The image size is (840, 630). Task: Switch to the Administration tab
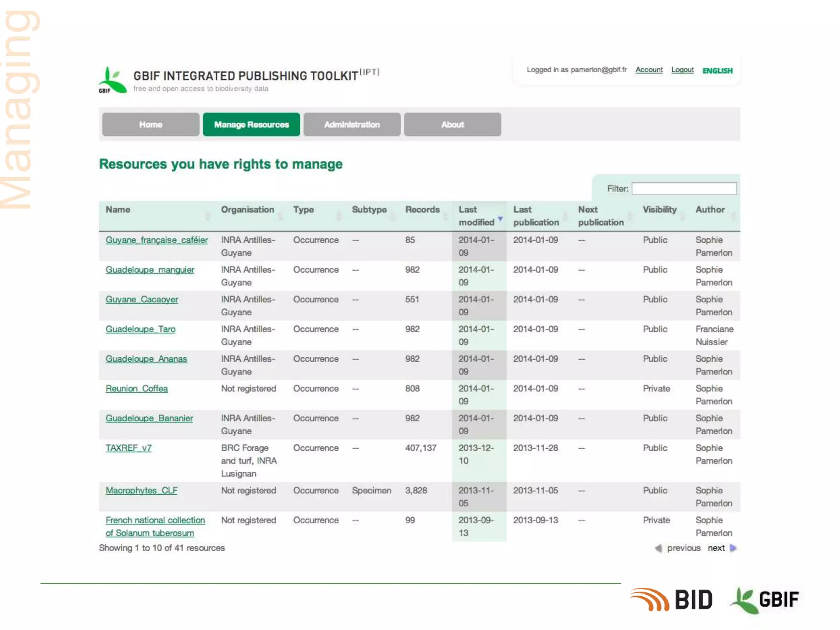pyautogui.click(x=352, y=124)
